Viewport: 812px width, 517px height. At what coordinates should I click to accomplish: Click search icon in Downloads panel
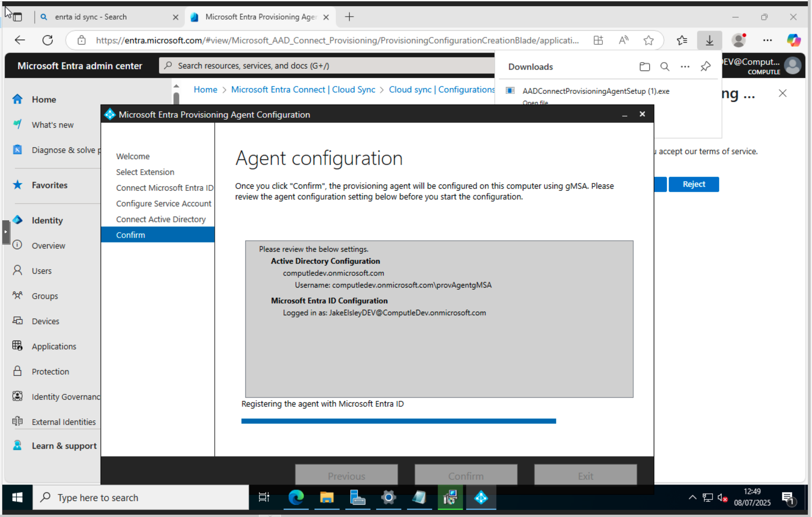pos(665,67)
